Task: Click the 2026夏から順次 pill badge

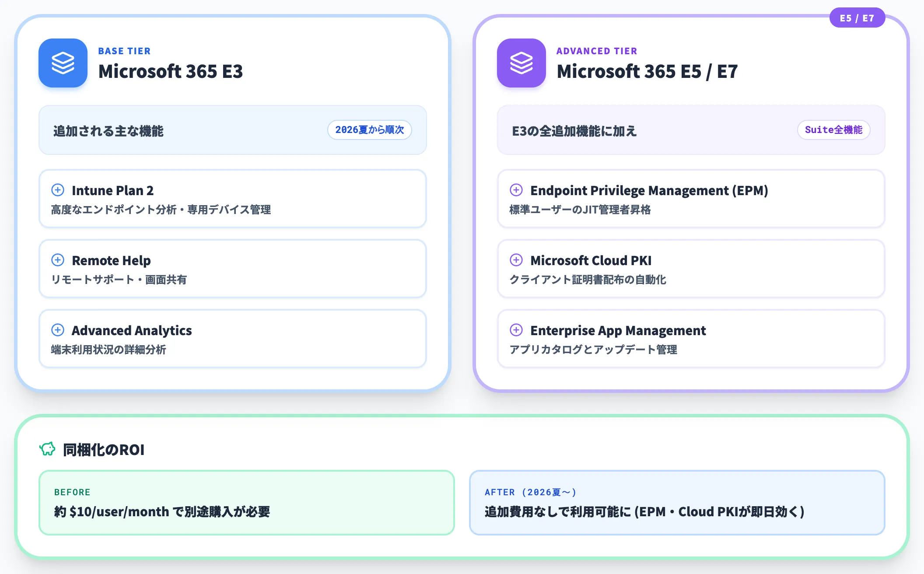Action: [x=370, y=130]
